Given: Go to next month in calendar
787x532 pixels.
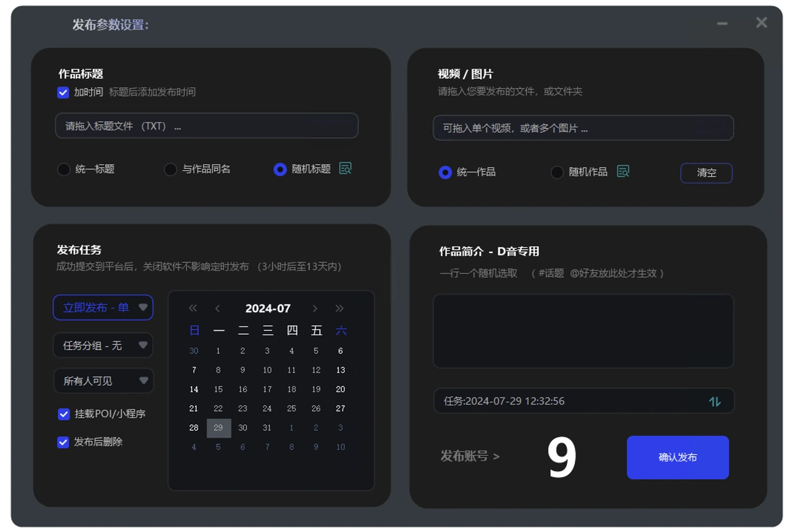Looking at the screenshot, I should pyautogui.click(x=315, y=308).
